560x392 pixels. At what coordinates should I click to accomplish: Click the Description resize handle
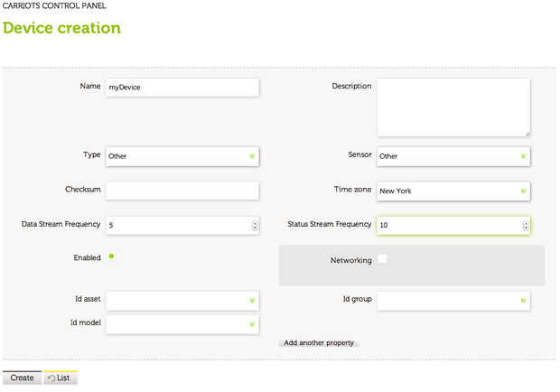527,133
